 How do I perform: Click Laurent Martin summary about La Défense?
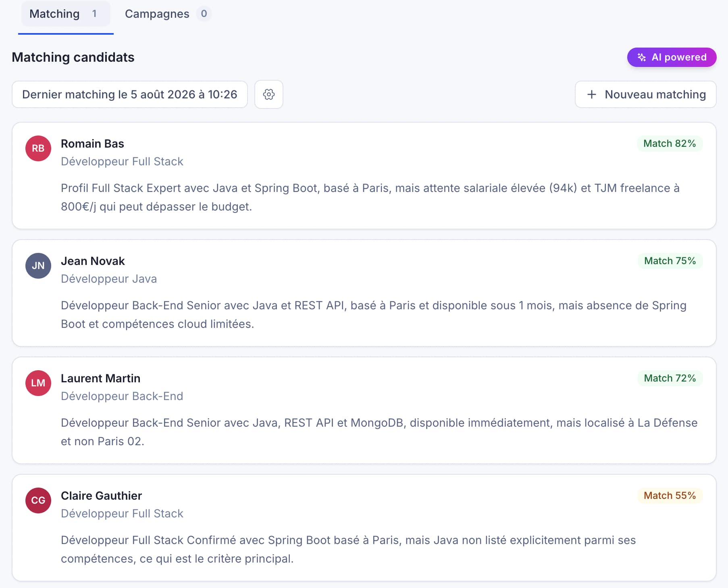coord(379,432)
